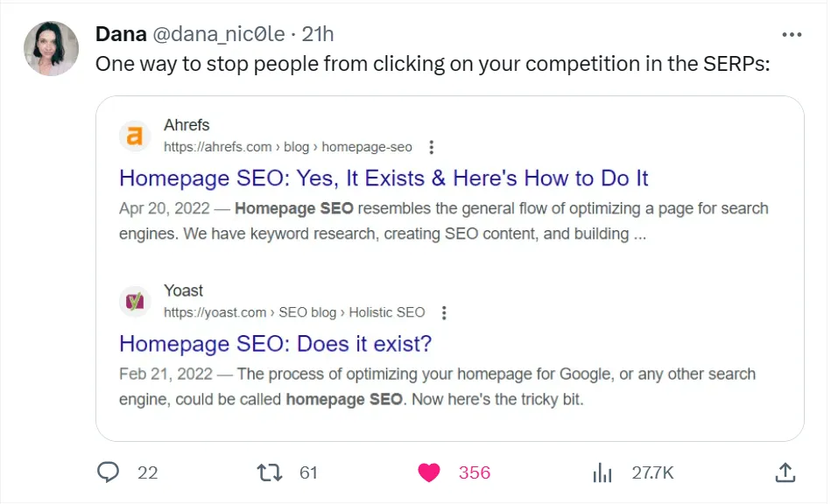The width and height of the screenshot is (831, 504).
Task: Open the tweet's more options menu
Action: pos(792,33)
